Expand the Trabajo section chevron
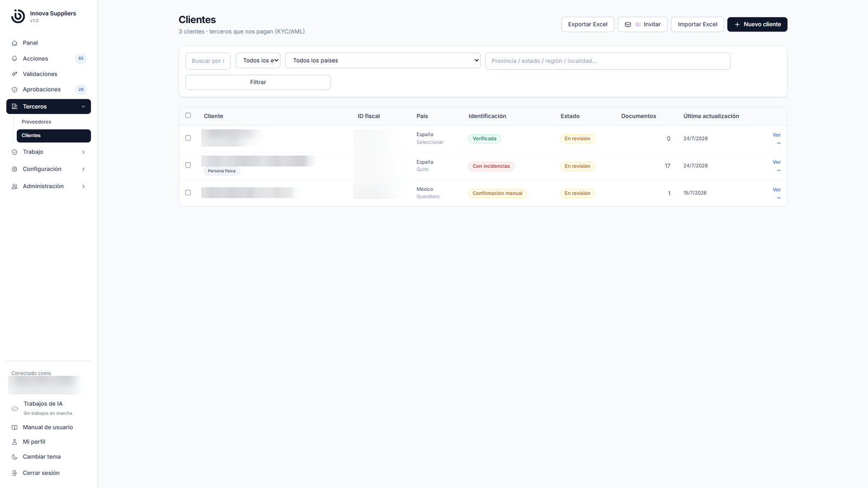868x488 pixels. tap(84, 152)
